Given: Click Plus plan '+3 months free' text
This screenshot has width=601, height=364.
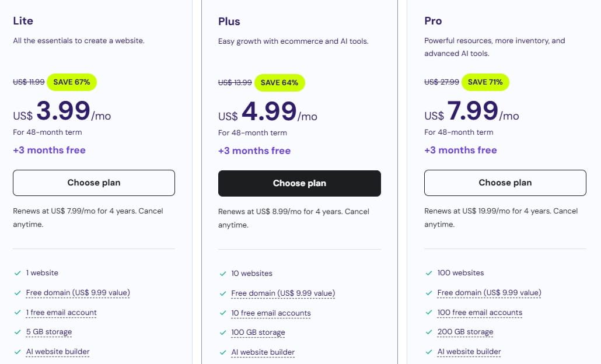Looking at the screenshot, I should [254, 150].
